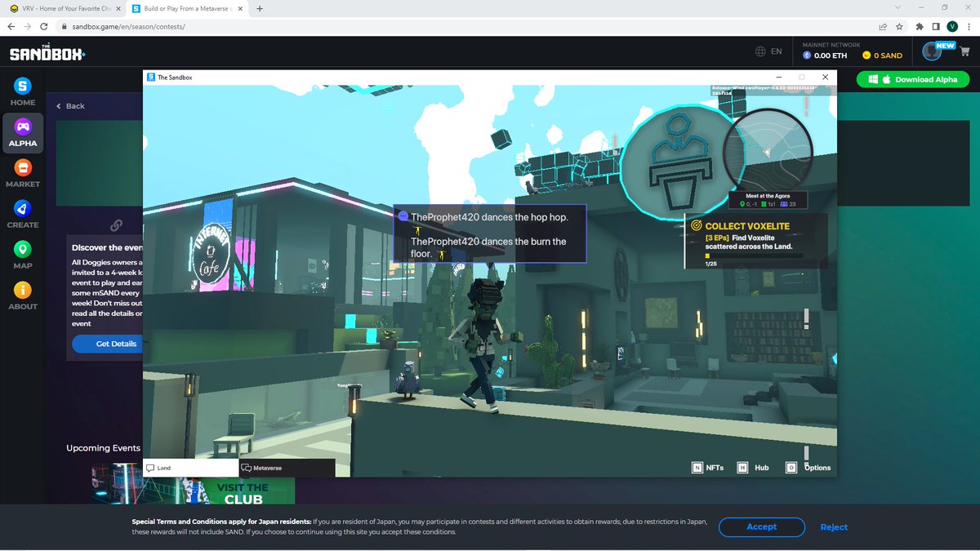Click the Voxelite quest progress bar
The height and width of the screenshot is (551, 980).
coord(754,256)
